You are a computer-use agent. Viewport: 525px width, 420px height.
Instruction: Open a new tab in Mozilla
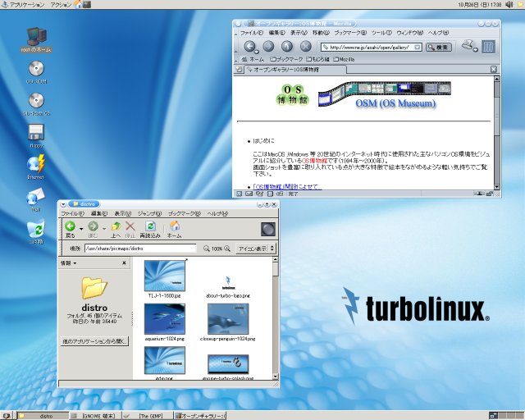click(239, 70)
